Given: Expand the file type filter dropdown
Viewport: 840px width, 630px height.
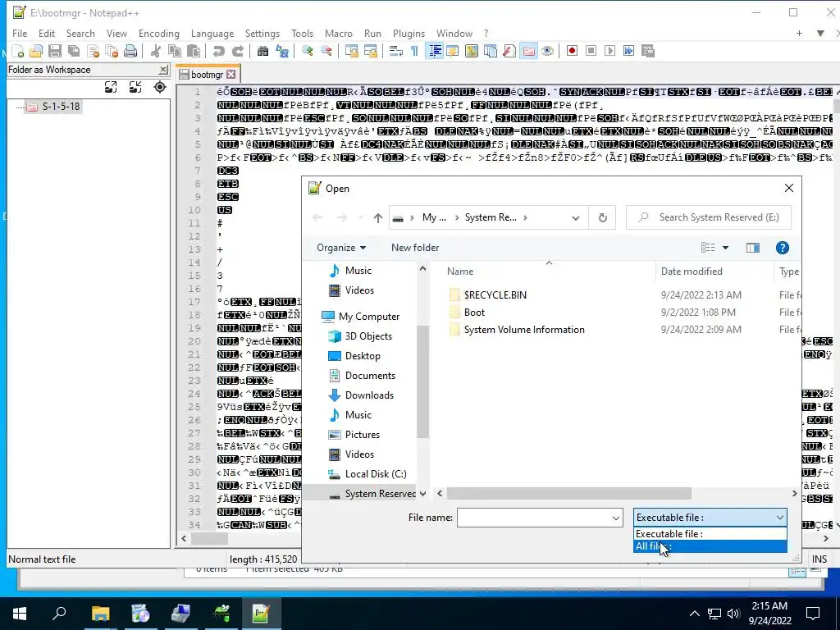Looking at the screenshot, I should (x=779, y=518).
